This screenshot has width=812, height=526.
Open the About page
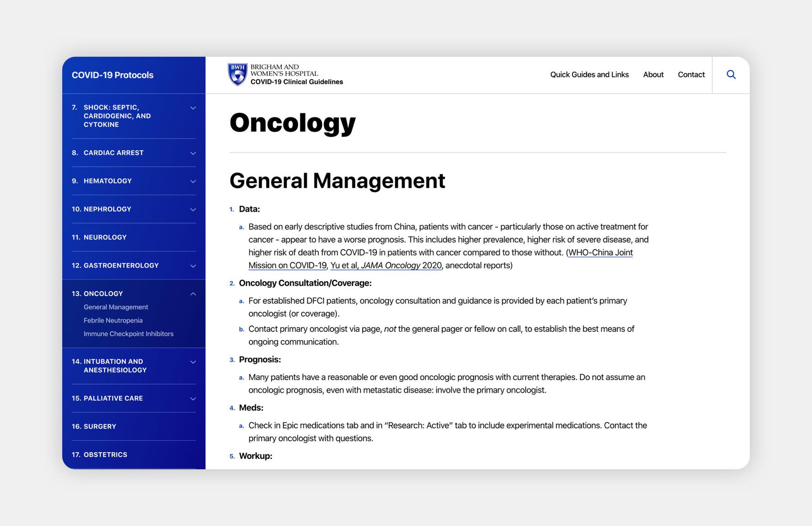coord(653,74)
